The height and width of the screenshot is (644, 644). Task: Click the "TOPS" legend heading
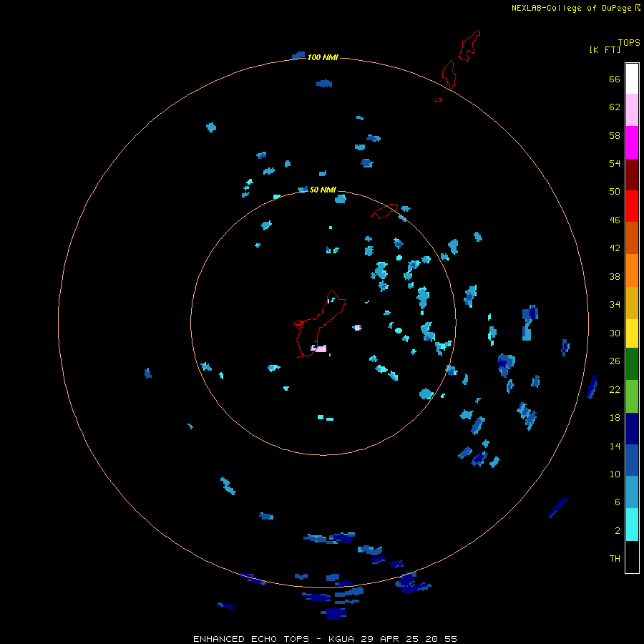click(x=629, y=42)
